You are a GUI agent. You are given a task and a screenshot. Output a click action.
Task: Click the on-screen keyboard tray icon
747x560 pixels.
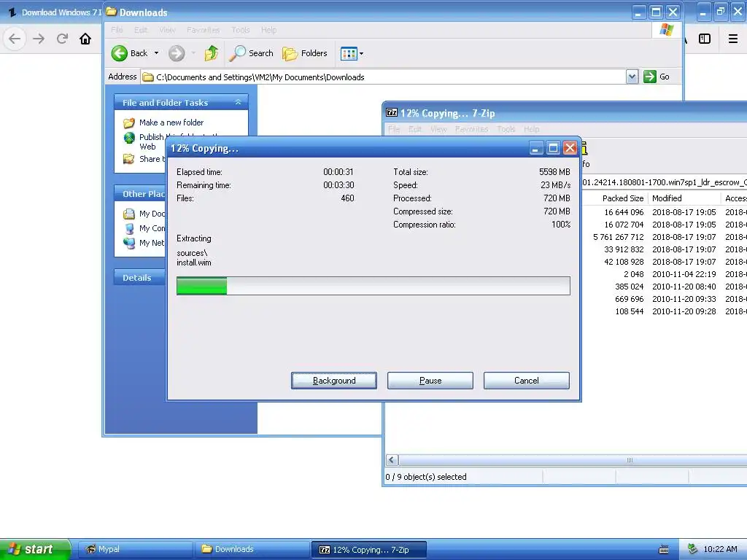tap(664, 550)
